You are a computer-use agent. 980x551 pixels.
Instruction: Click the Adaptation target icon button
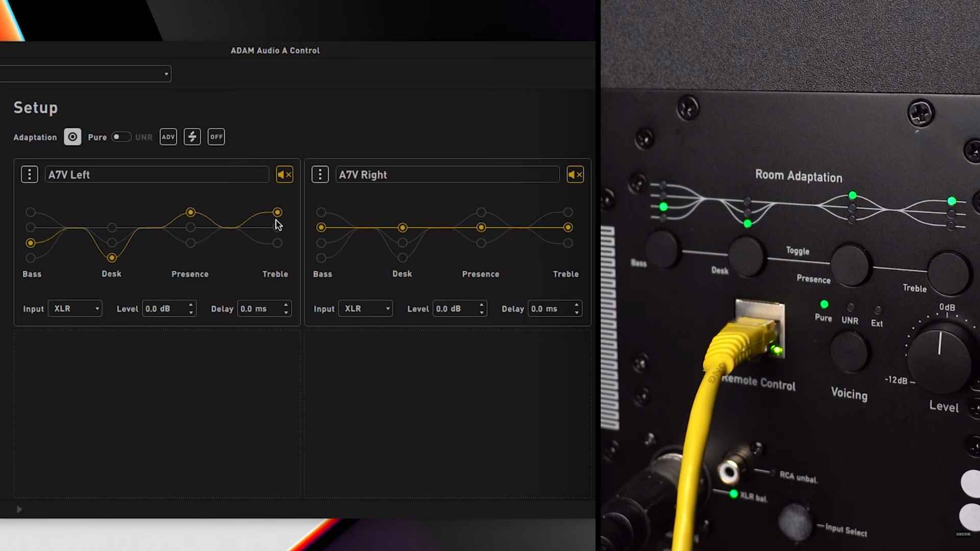pos(72,137)
